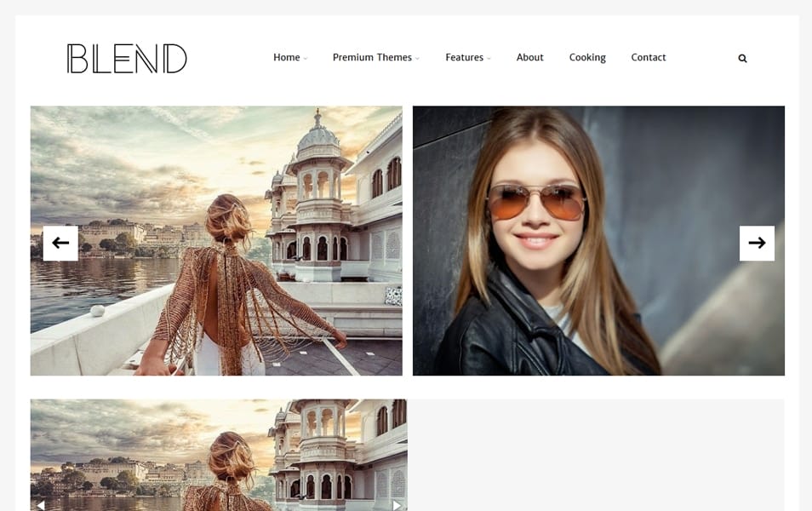Screen dimensions: 812x511
Task: Open the search using the magnifier icon
Action: tap(741, 58)
